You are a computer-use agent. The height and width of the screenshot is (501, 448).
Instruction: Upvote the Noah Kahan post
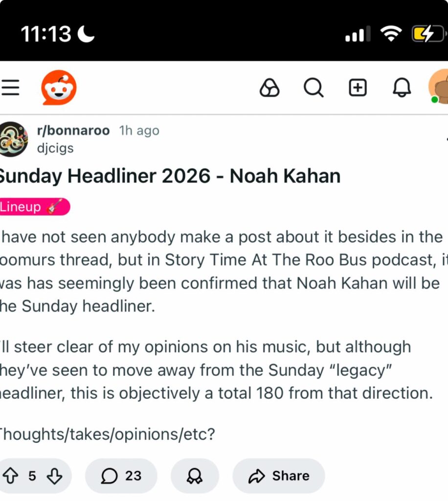click(x=10, y=476)
